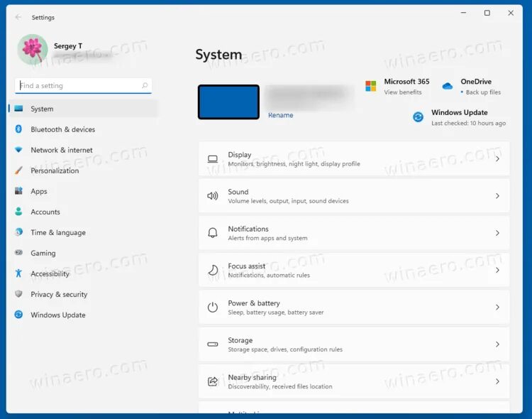Click the Find a setting search box

83,86
